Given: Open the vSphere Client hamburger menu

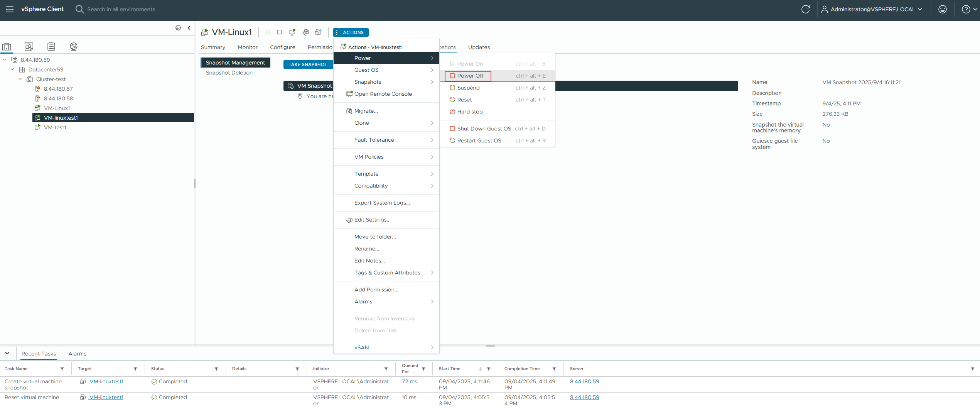Looking at the screenshot, I should coord(10,9).
